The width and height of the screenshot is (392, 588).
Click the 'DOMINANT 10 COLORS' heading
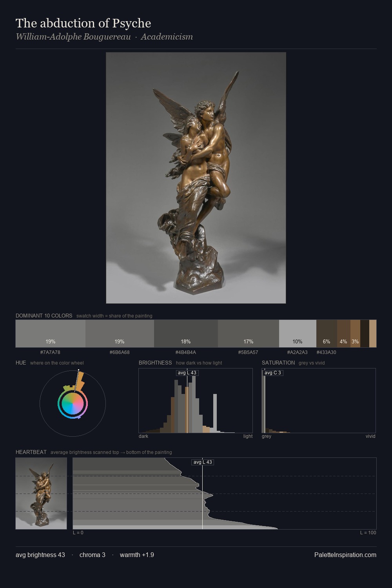[44, 316]
